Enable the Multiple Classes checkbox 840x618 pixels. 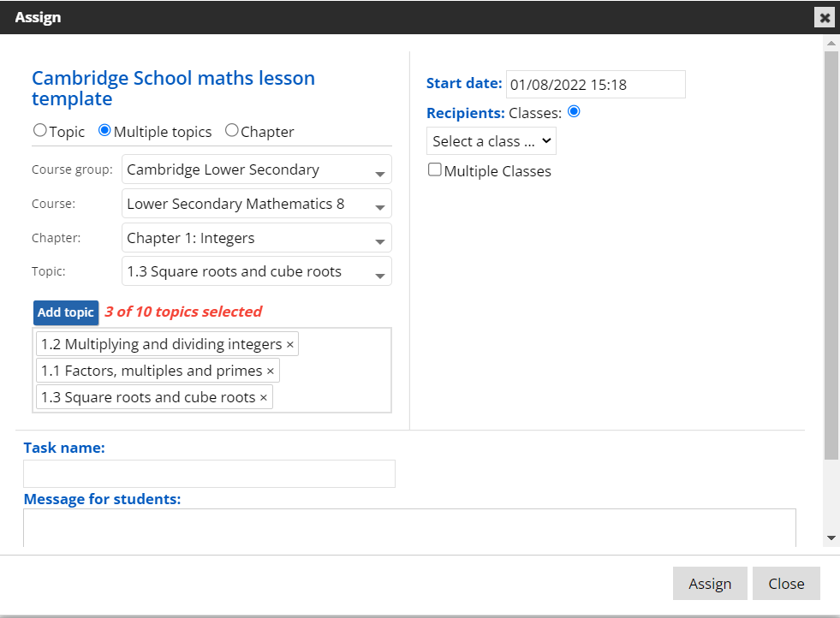pos(434,169)
